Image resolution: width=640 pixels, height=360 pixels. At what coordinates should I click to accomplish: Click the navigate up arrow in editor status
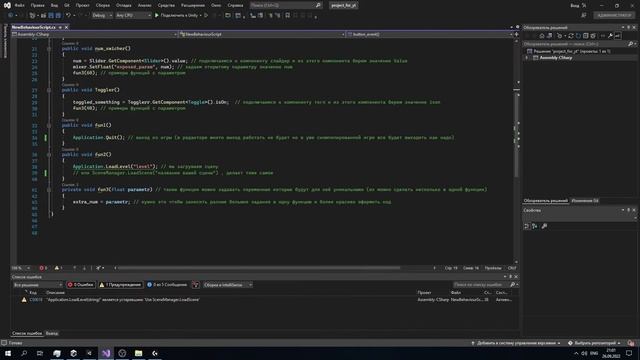[x=74, y=268]
